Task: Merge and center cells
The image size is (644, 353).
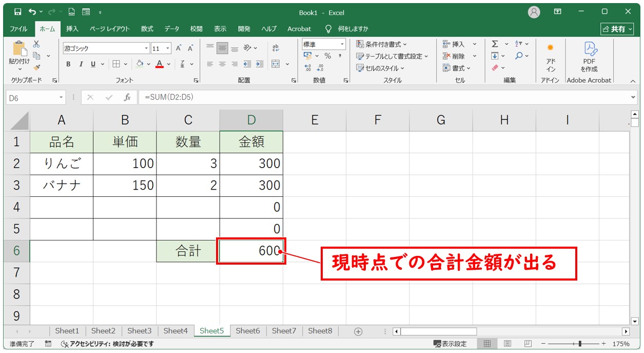Action: 276,64
